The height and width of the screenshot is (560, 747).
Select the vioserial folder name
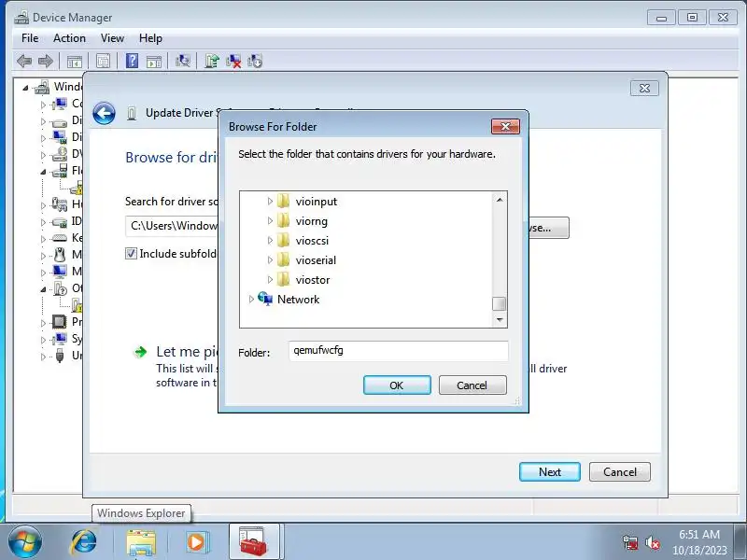(316, 260)
